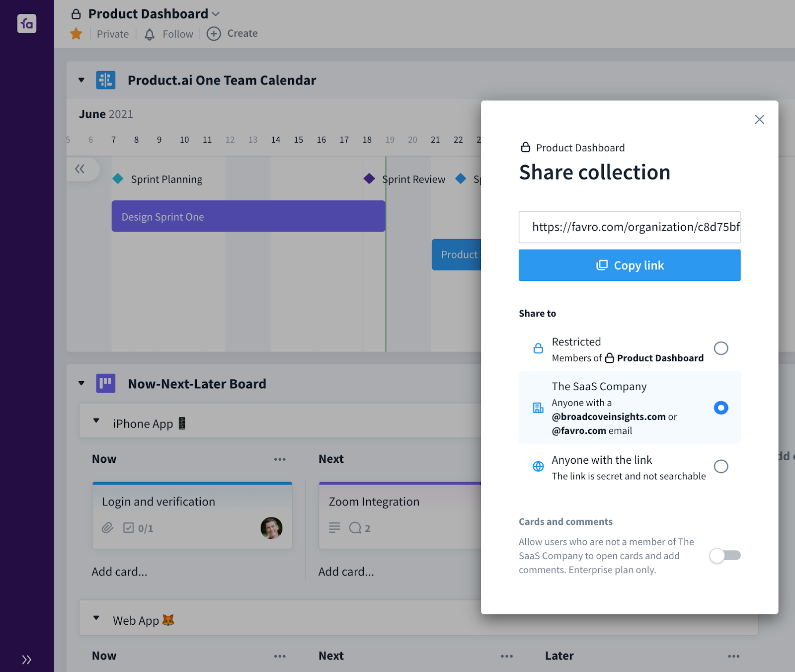Image resolution: width=795 pixels, height=672 pixels.
Task: Click the lock icon next to Restricted option
Action: pos(538,348)
